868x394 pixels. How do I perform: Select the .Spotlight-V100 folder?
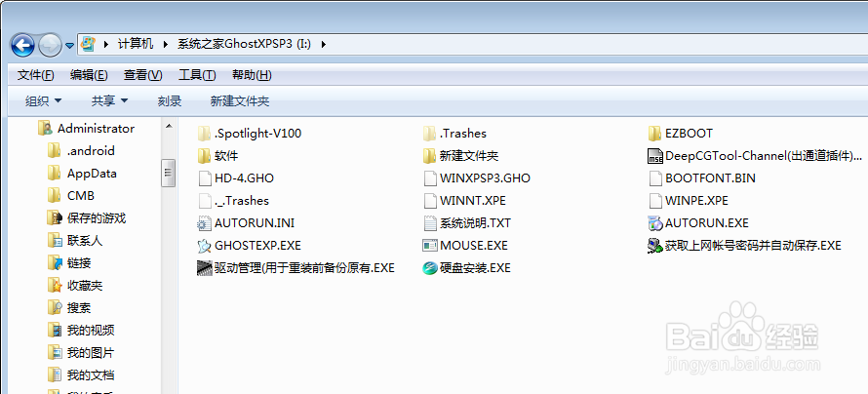(250, 134)
